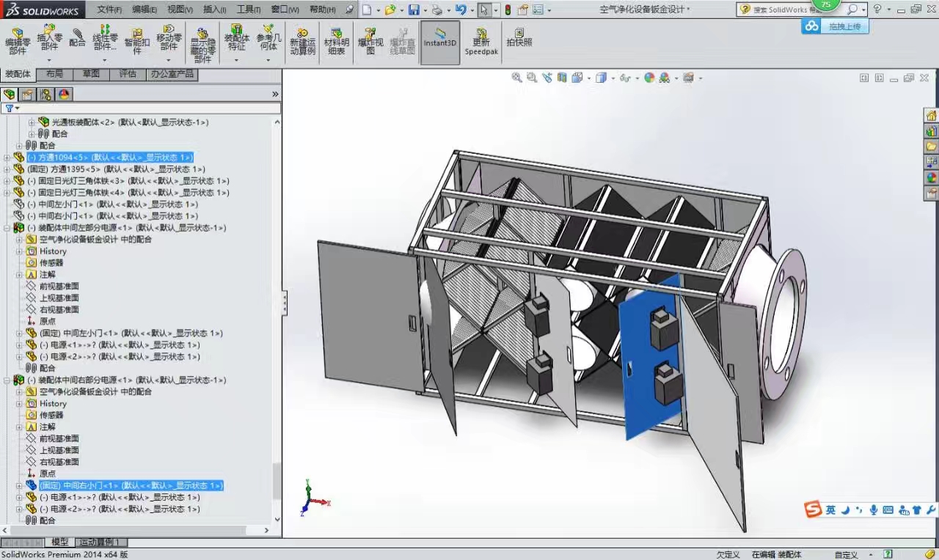This screenshot has height=560, width=939.
Task: Switch to the 办公室产品 tab
Action: coord(172,74)
